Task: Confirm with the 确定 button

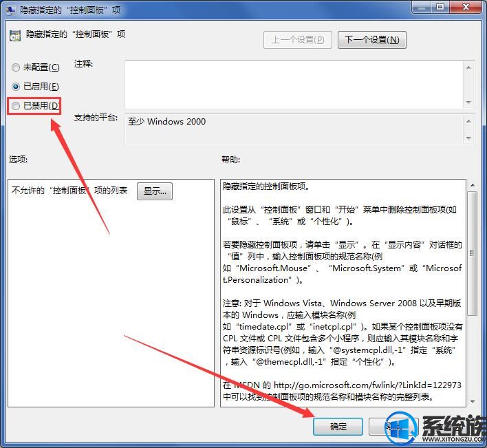Action: 338,427
